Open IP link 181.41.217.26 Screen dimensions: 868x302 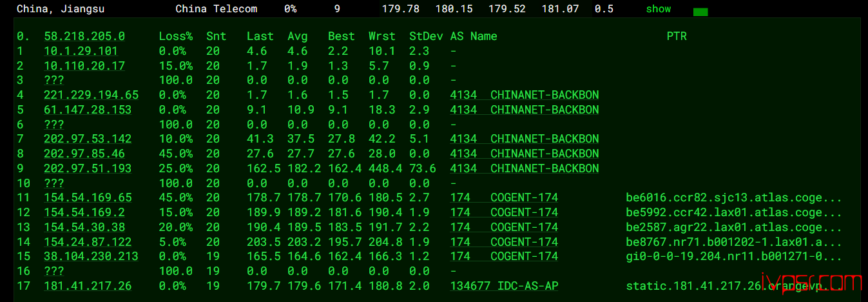(x=88, y=286)
